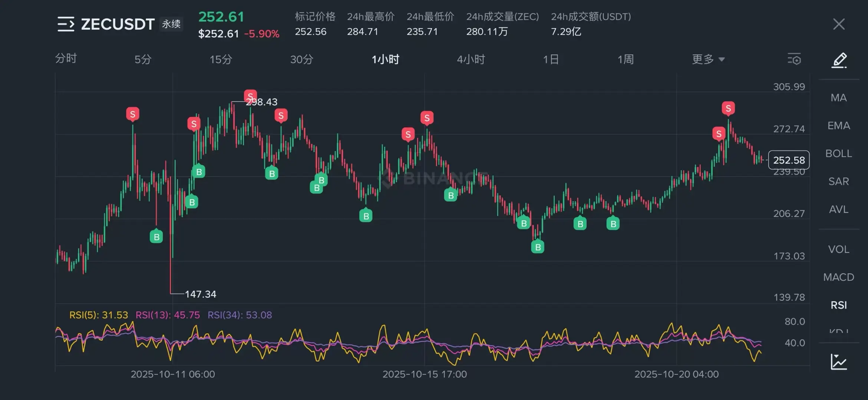The width and height of the screenshot is (868, 400).
Task: Open chart settings icon near timeframes
Action: click(794, 59)
